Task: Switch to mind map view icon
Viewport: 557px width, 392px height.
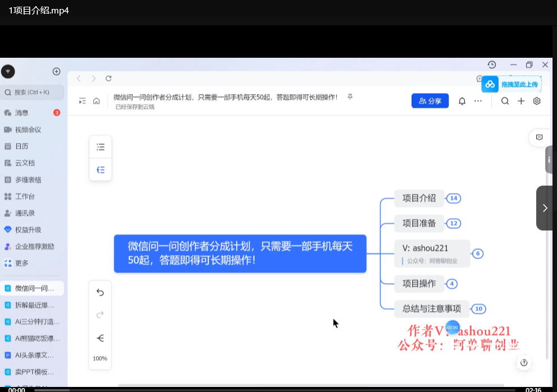Action: 101,170
